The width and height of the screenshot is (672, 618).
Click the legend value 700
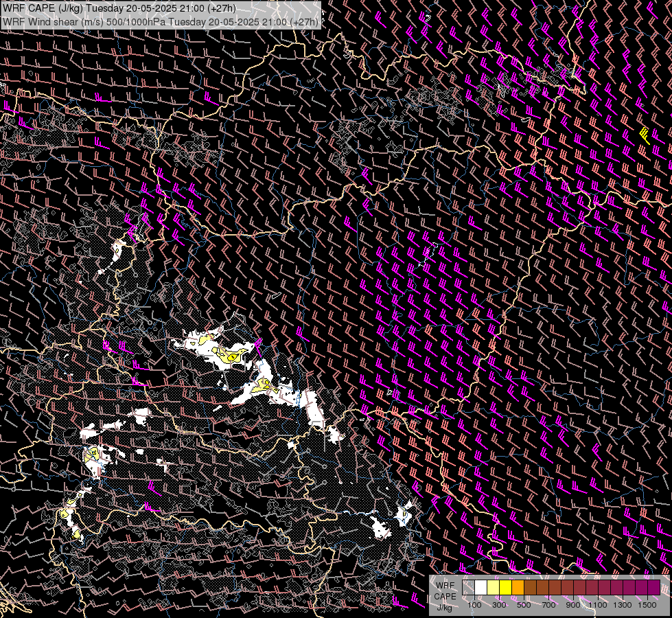[x=548, y=605]
